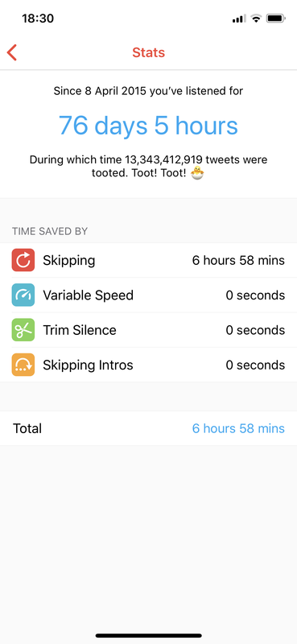Image resolution: width=297 pixels, height=644 pixels.
Task: Tap the Stats title in header
Action: click(x=148, y=52)
